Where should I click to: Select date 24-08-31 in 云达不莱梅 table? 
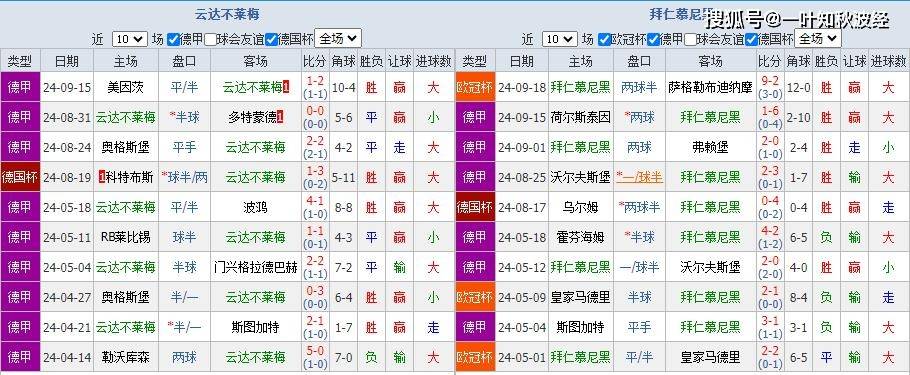67,117
